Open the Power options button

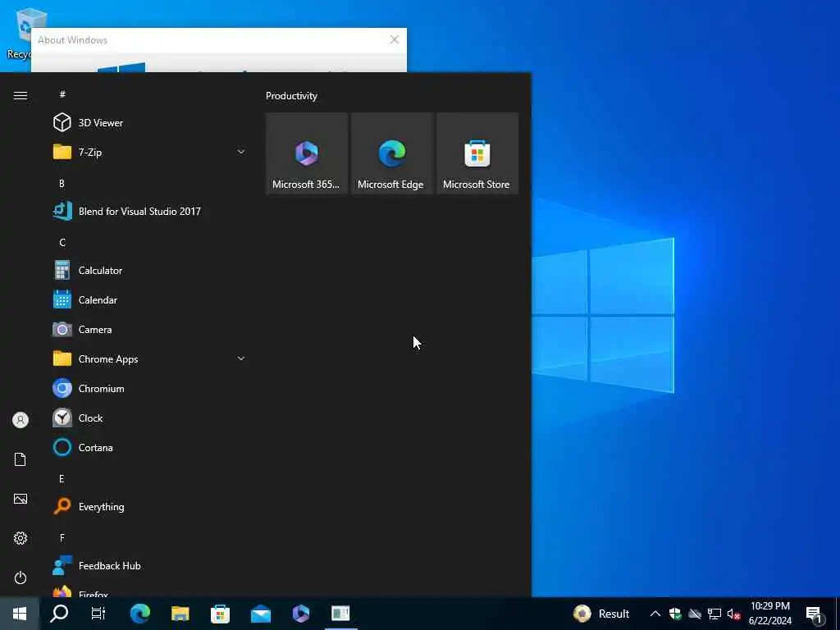point(21,577)
